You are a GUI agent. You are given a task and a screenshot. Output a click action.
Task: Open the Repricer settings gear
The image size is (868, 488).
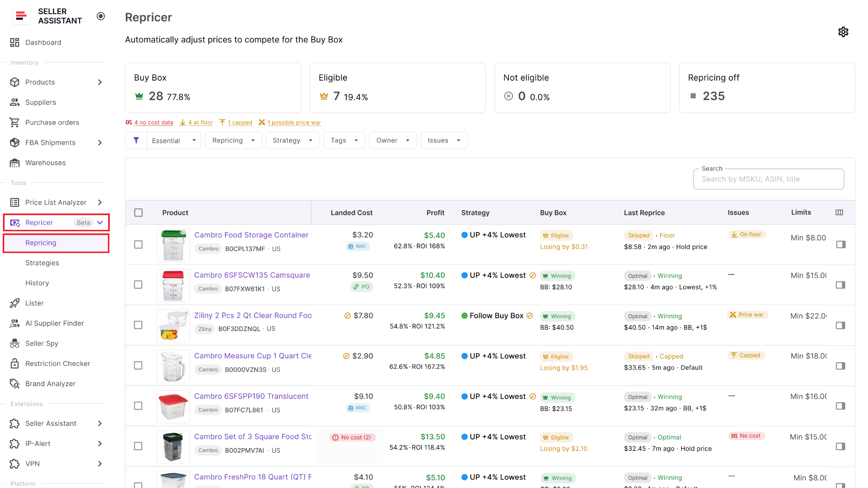point(843,32)
